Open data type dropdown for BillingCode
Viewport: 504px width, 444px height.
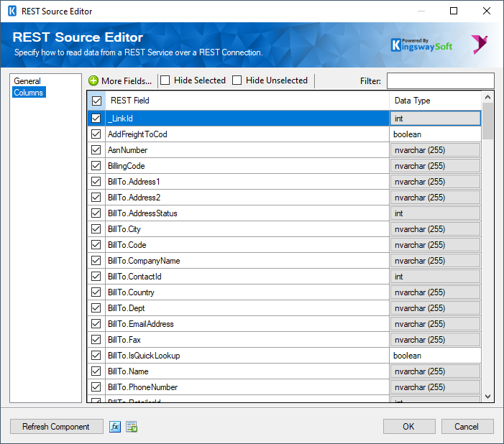click(435, 166)
